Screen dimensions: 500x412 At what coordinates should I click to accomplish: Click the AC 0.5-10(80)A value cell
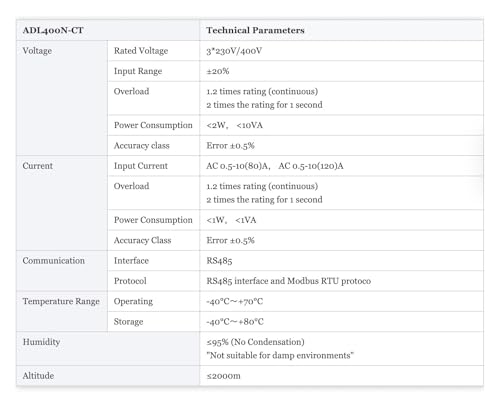341,166
